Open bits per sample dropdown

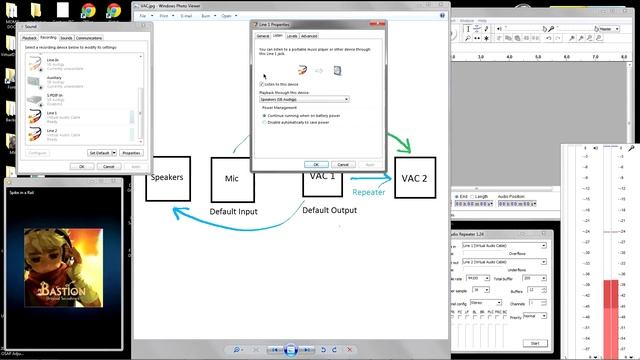481,290
